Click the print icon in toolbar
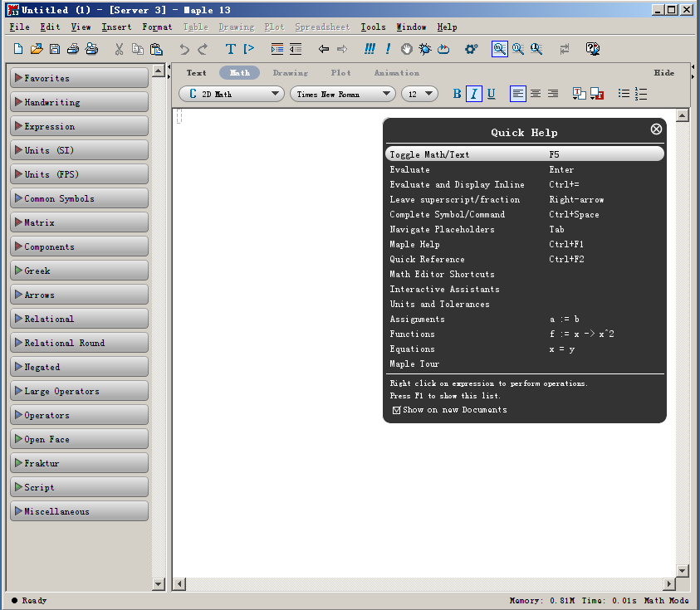 tap(73, 49)
